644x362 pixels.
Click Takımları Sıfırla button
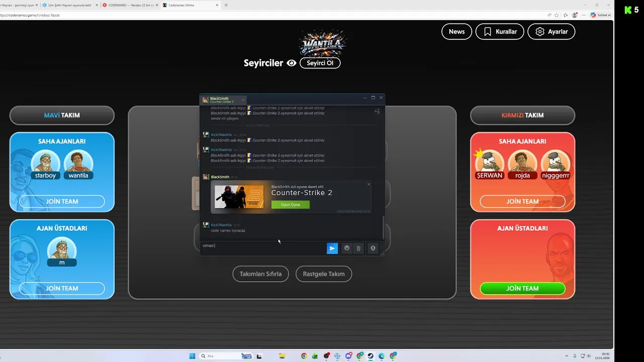261,274
